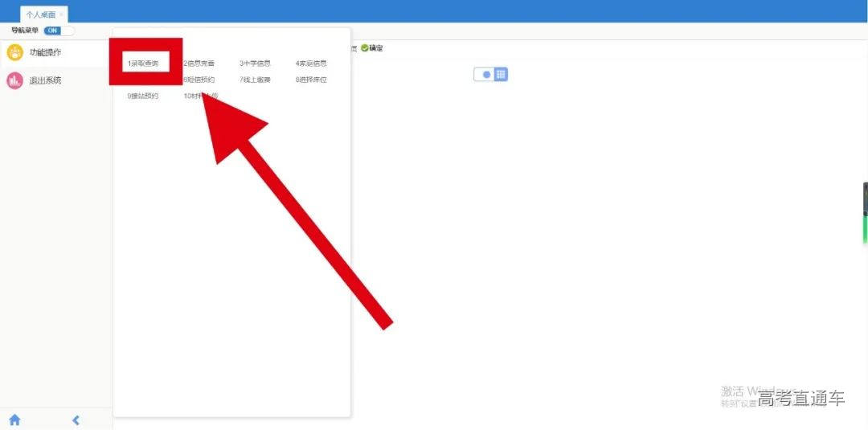This screenshot has width=868, height=430.
Task: Open the 2信息完善 menu item
Action: point(199,63)
